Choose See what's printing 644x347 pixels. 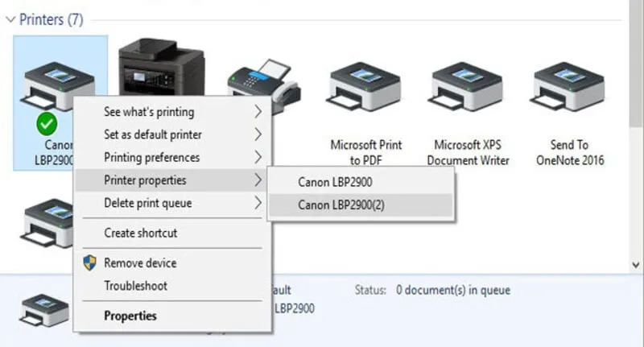point(172,112)
